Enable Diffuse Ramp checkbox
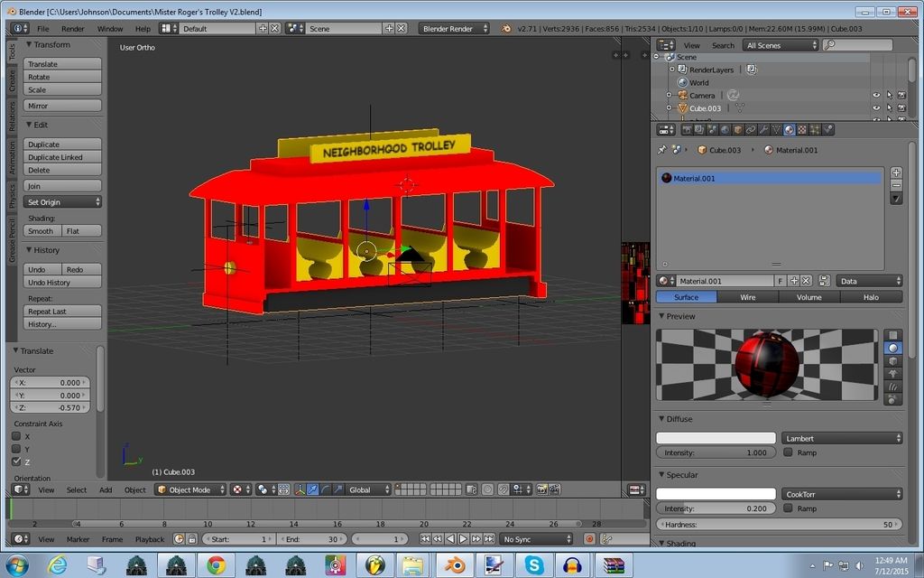924x578 pixels. click(788, 452)
